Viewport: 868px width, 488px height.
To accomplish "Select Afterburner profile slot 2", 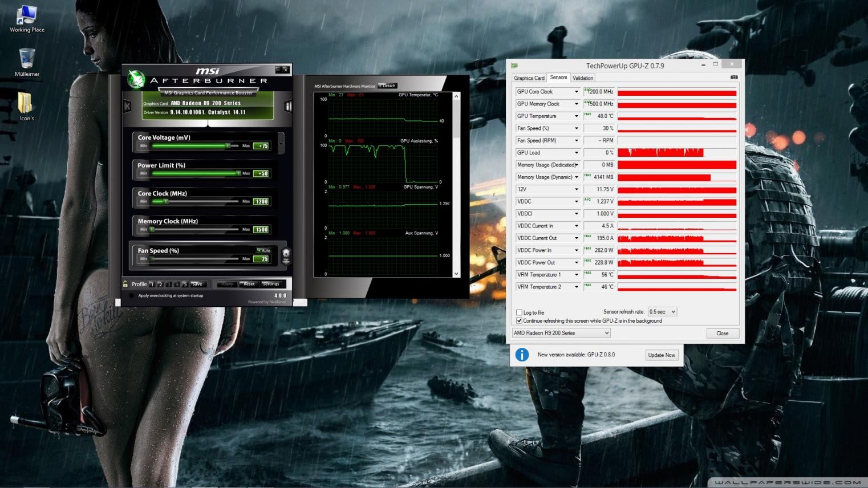I will click(160, 284).
